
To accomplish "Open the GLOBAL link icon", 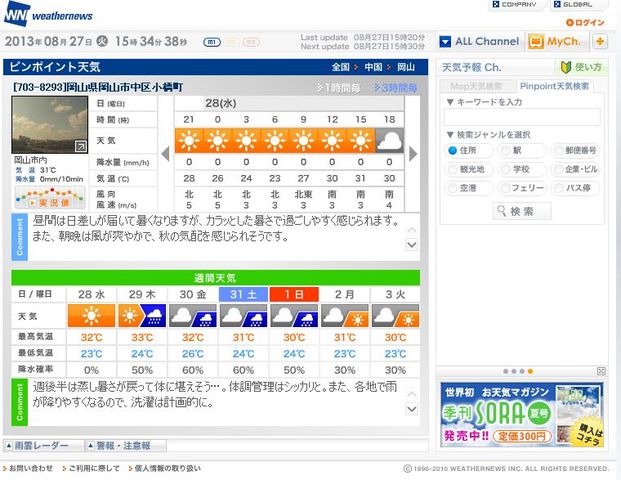I will coord(557,4).
